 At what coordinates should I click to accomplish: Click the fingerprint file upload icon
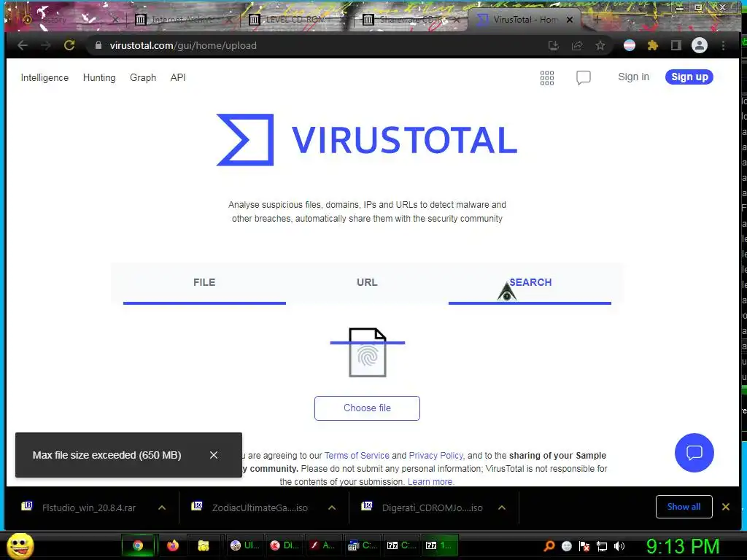pyautogui.click(x=368, y=352)
